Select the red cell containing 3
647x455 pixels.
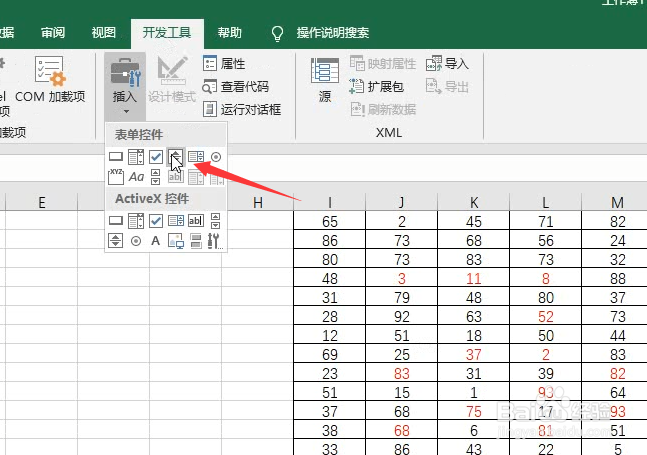(401, 278)
